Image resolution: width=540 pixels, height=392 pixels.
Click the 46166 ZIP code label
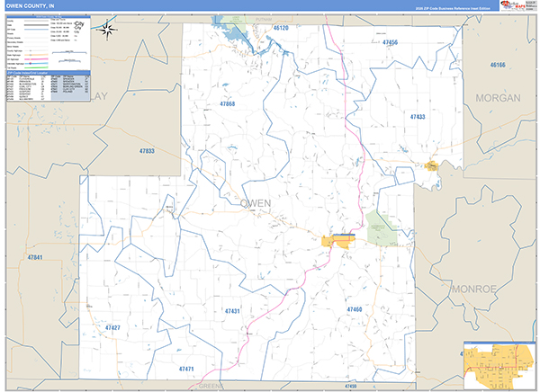pyautogui.click(x=498, y=65)
